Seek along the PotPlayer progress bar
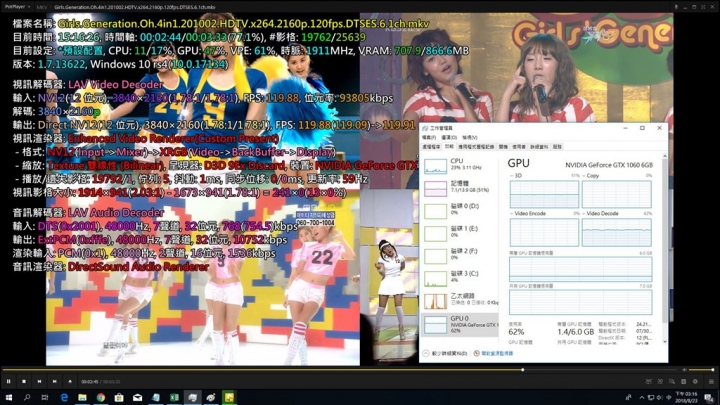 tap(340, 369)
